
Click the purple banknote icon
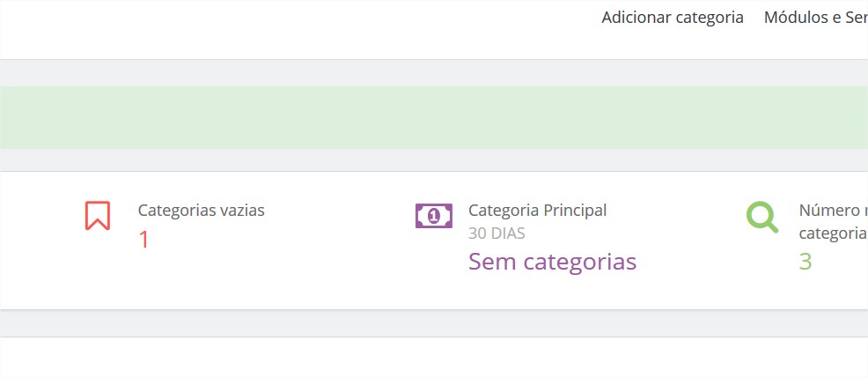pos(433,216)
